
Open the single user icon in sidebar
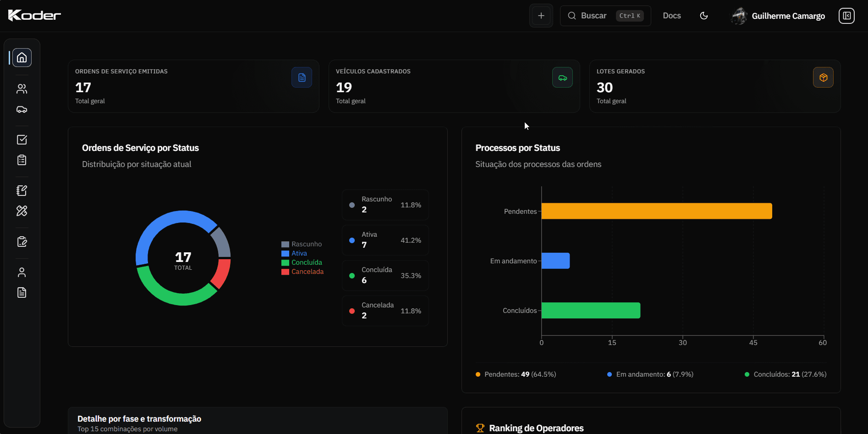coord(22,273)
